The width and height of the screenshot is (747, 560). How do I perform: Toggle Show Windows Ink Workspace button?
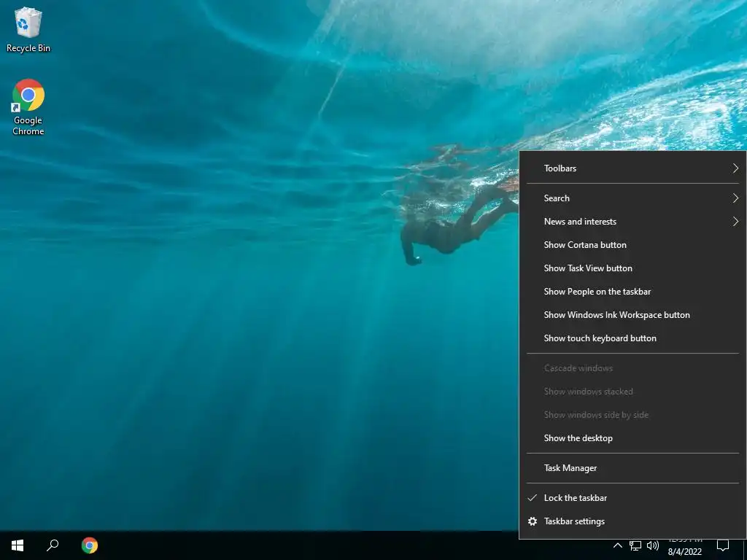tap(632, 315)
